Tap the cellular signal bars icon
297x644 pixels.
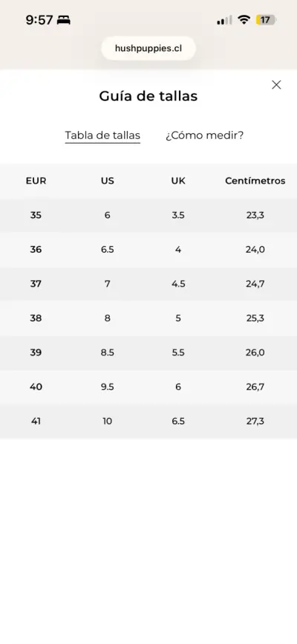click(x=224, y=20)
